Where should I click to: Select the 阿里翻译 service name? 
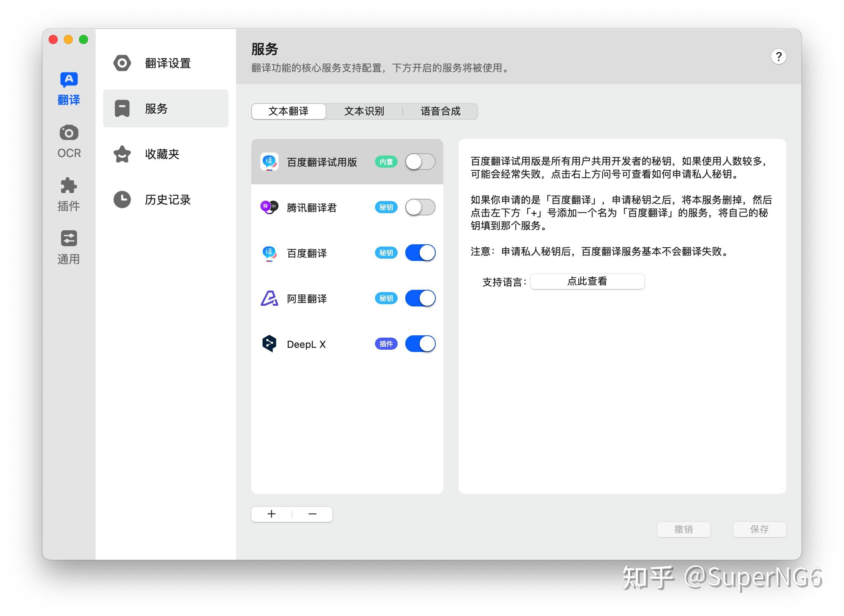[x=307, y=299]
